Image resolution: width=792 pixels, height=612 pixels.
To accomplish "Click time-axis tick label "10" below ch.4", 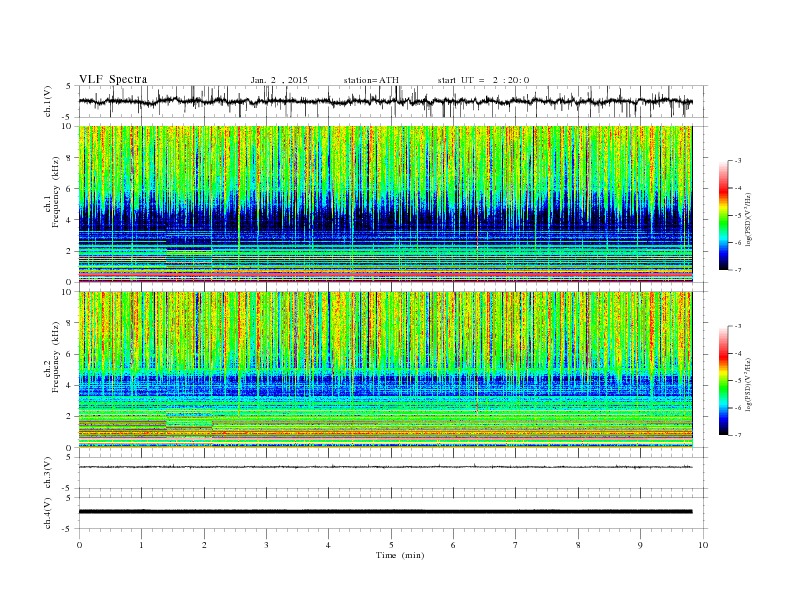I will 703,545.
